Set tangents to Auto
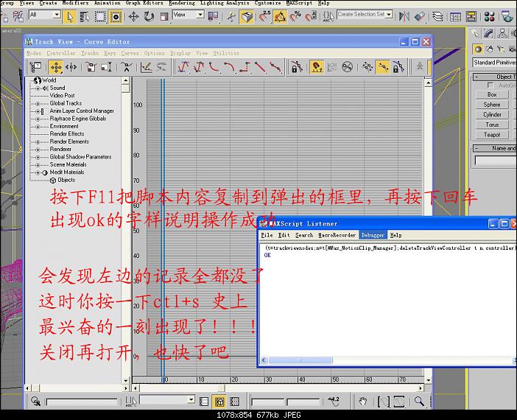Viewport: 517px width, 420px height. pyautogui.click(x=183, y=67)
